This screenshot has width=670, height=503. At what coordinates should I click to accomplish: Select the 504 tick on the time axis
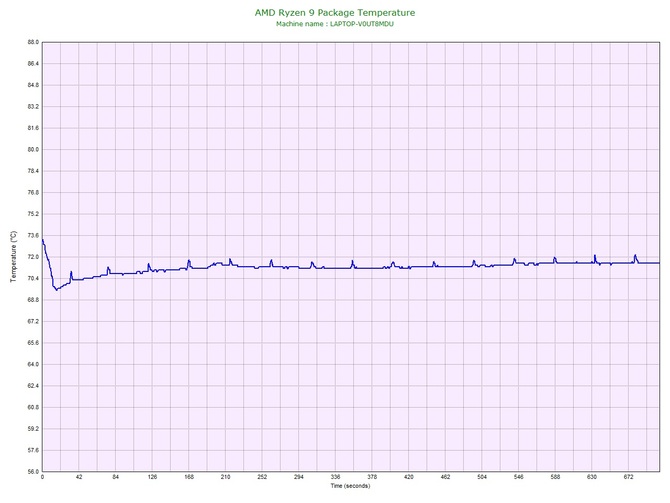tap(482, 477)
